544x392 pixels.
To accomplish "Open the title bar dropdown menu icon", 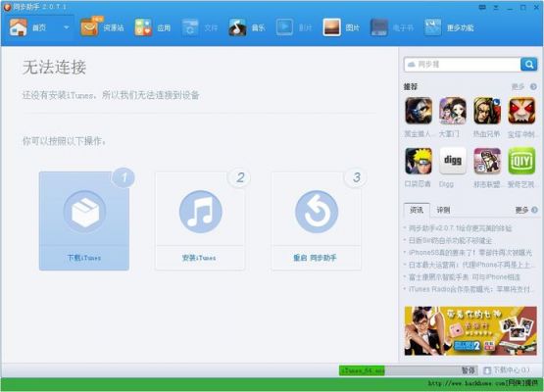I will [x=496, y=7].
